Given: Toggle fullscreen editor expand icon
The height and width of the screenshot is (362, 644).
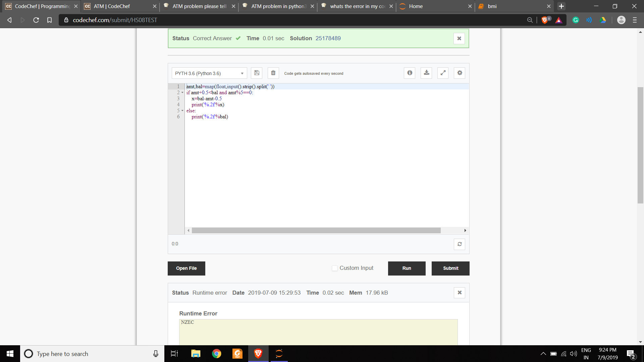Looking at the screenshot, I should pyautogui.click(x=443, y=73).
